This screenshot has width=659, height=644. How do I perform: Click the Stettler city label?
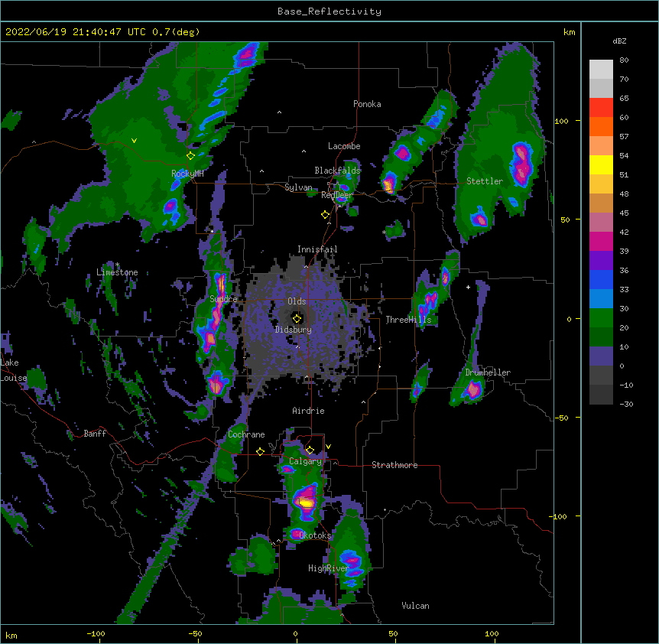(485, 181)
